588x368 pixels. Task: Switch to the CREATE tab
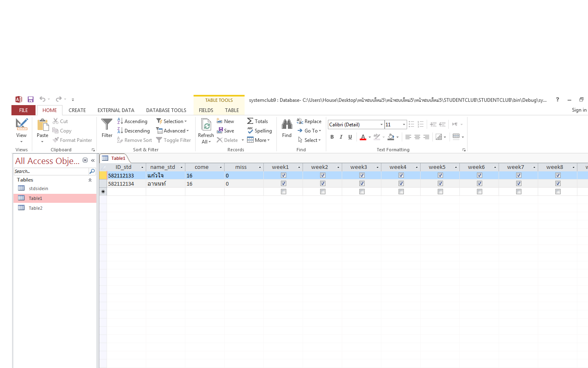77,110
